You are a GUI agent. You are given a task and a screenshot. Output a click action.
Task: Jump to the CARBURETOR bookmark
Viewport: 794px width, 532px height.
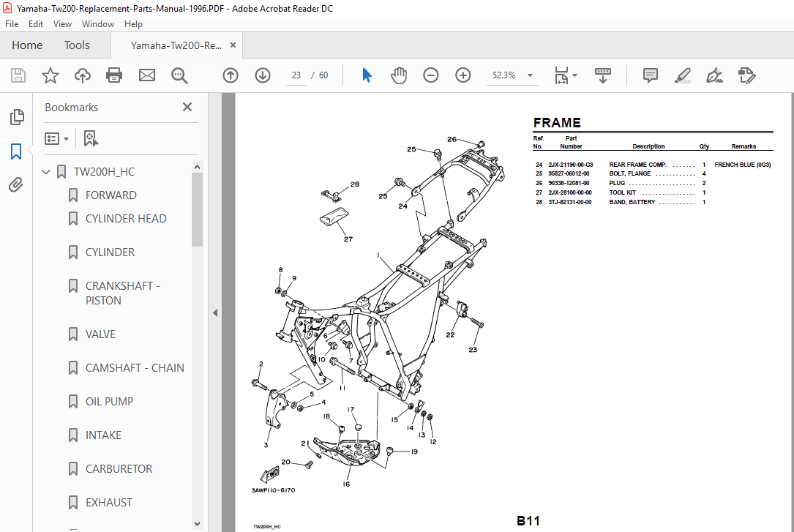coord(119,469)
